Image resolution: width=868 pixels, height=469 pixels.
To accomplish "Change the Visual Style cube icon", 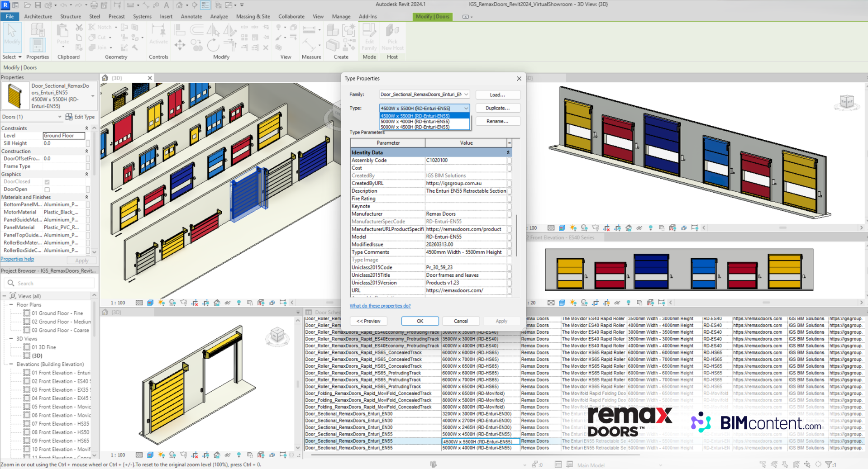I will tap(150, 303).
